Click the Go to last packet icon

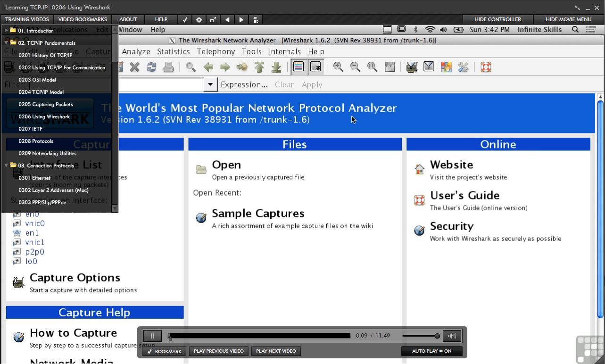click(276, 67)
